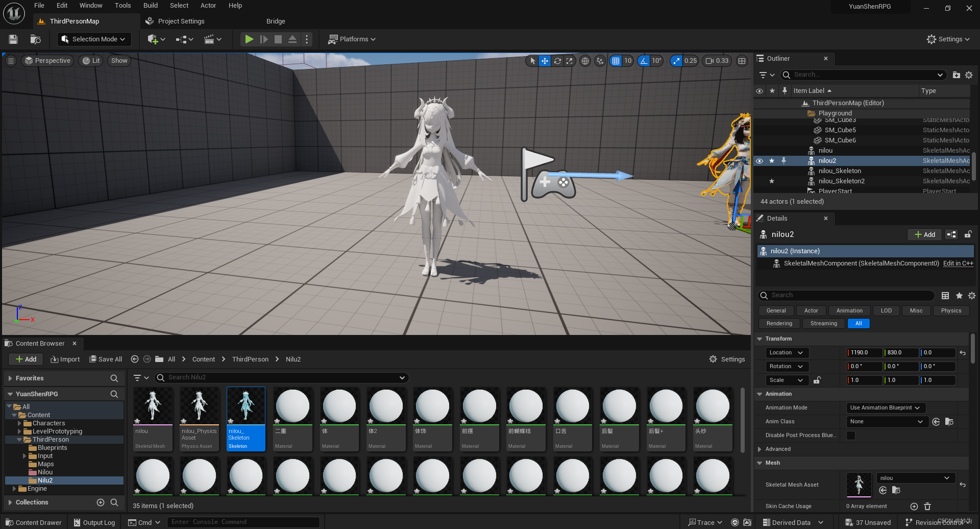Open the Window menu
This screenshot has width=980, height=529.
click(91, 6)
